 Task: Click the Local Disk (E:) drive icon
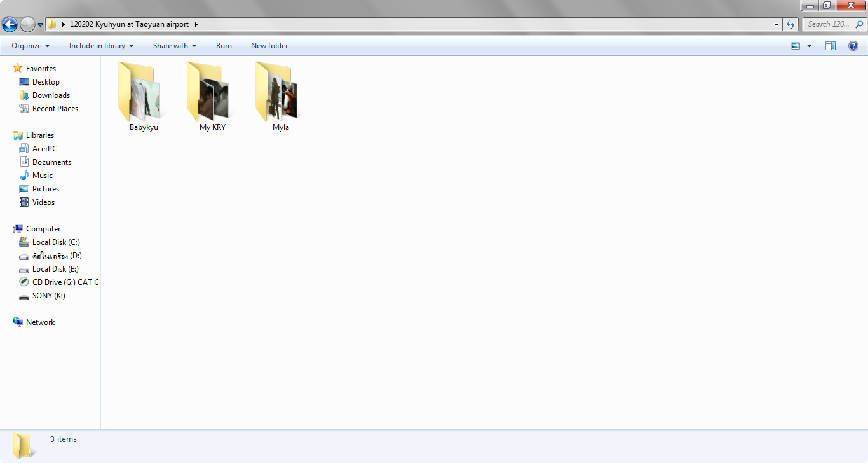click(24, 269)
